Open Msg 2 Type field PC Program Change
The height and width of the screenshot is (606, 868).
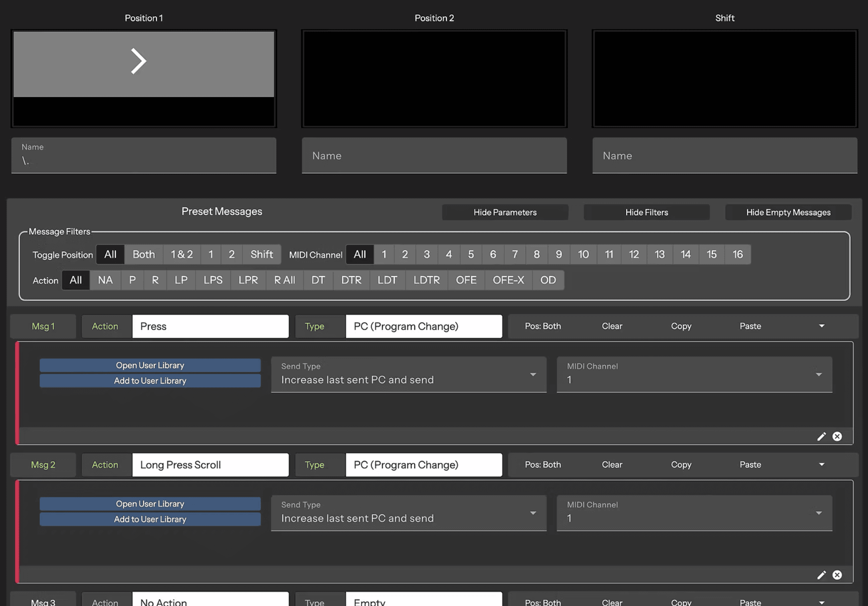coord(424,464)
